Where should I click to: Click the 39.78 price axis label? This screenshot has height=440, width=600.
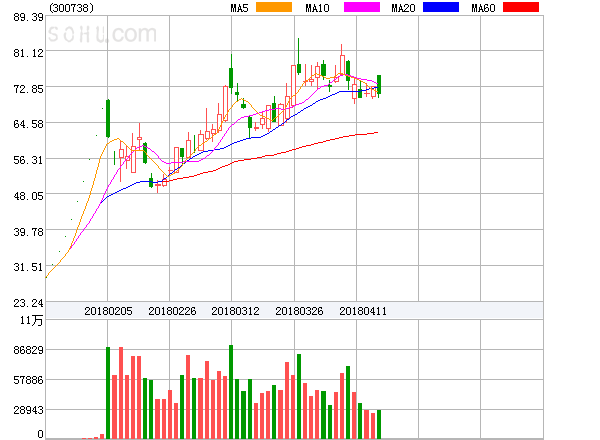(28, 232)
